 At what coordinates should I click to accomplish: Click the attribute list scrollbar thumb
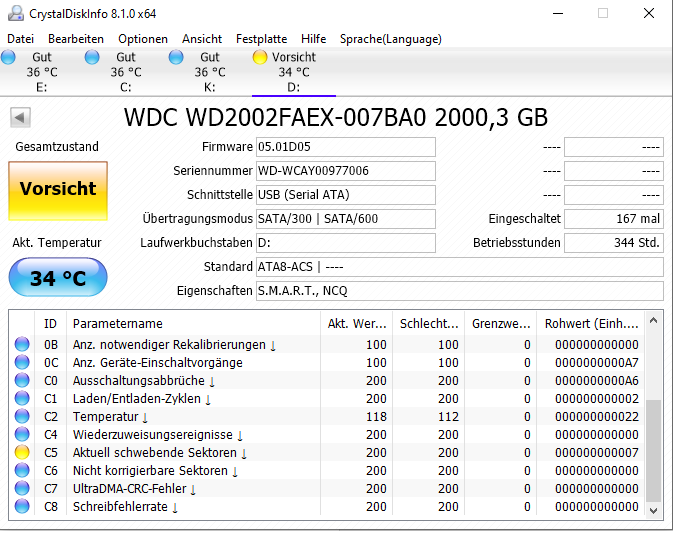(x=653, y=450)
